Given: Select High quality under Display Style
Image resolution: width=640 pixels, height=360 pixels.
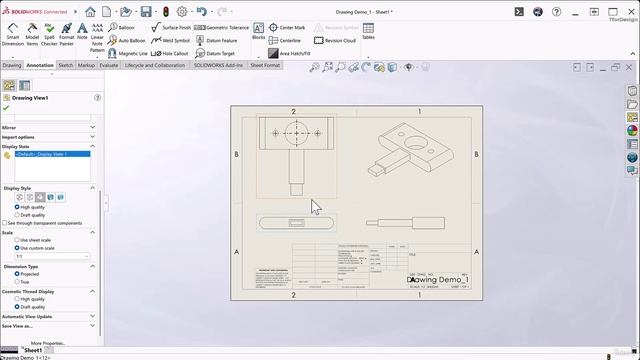Looking at the screenshot, I should [x=17, y=207].
